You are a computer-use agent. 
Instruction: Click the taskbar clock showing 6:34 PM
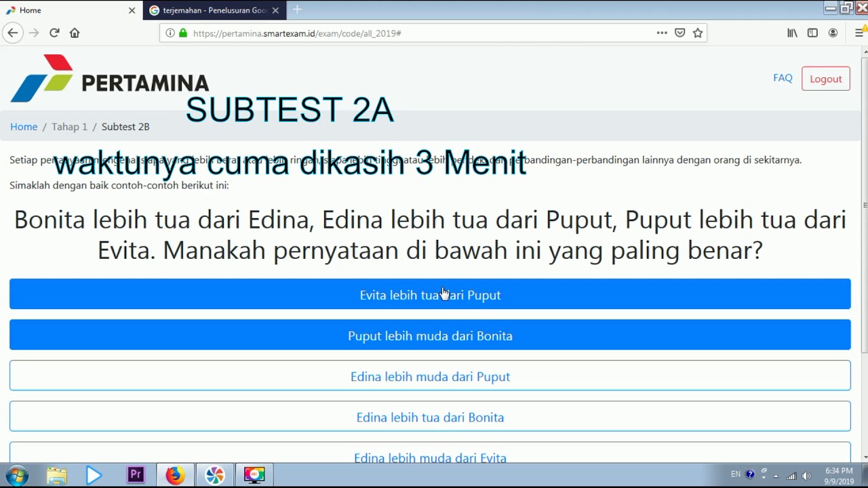point(839,476)
